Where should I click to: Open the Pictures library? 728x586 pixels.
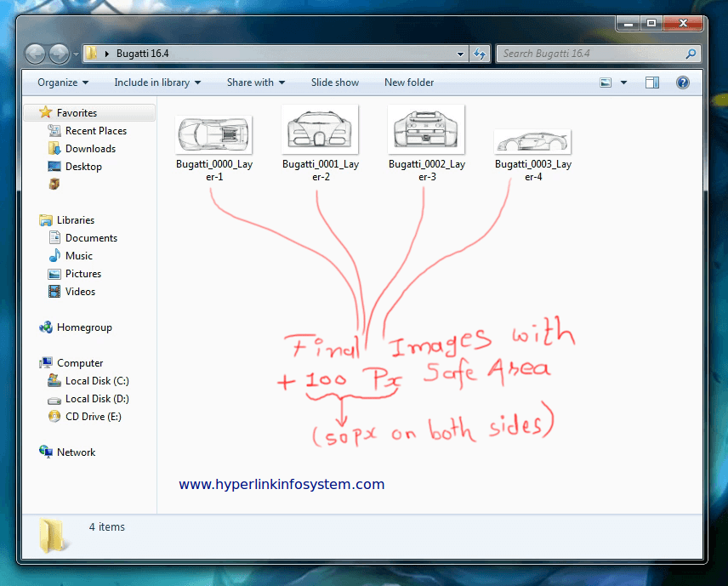click(82, 274)
